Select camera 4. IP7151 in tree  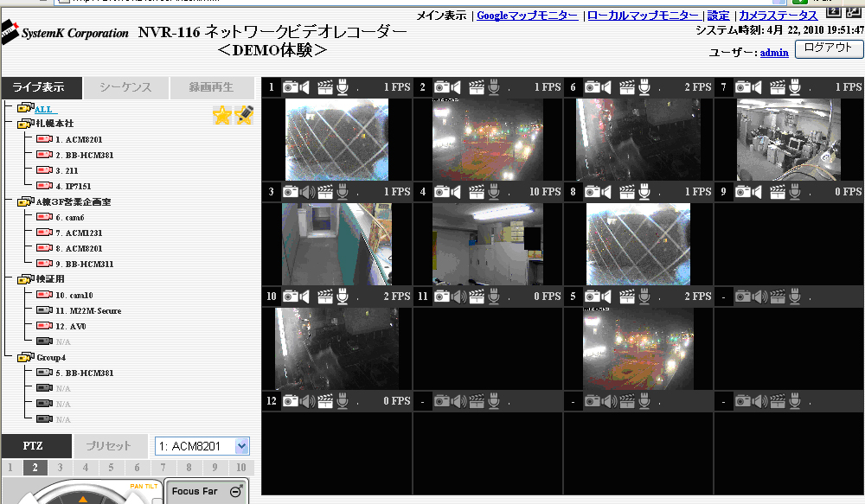(74, 187)
